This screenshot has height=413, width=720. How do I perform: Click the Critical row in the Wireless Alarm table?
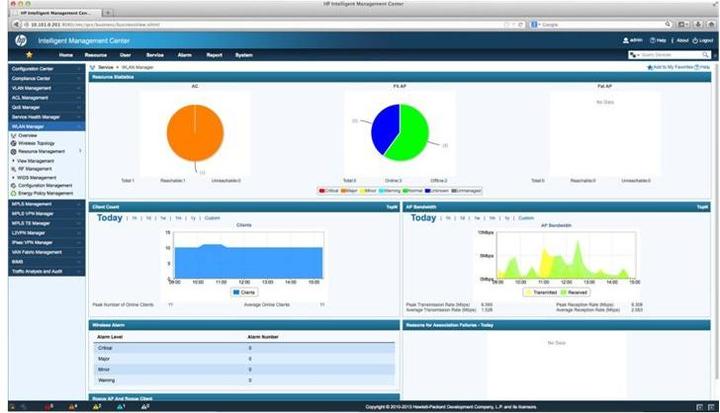[x=244, y=348]
